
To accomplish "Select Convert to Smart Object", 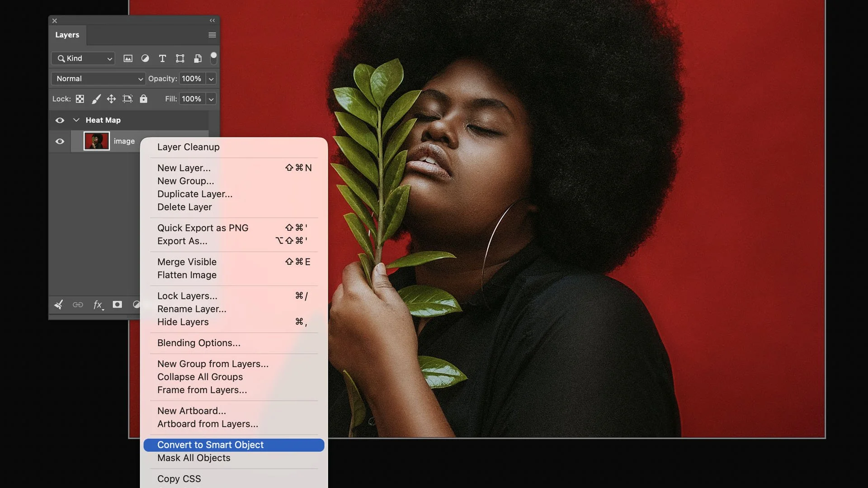I will click(x=234, y=445).
